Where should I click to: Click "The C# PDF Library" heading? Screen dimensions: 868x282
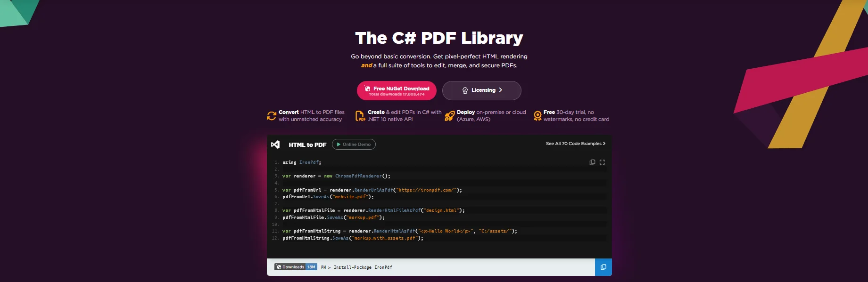click(x=439, y=38)
